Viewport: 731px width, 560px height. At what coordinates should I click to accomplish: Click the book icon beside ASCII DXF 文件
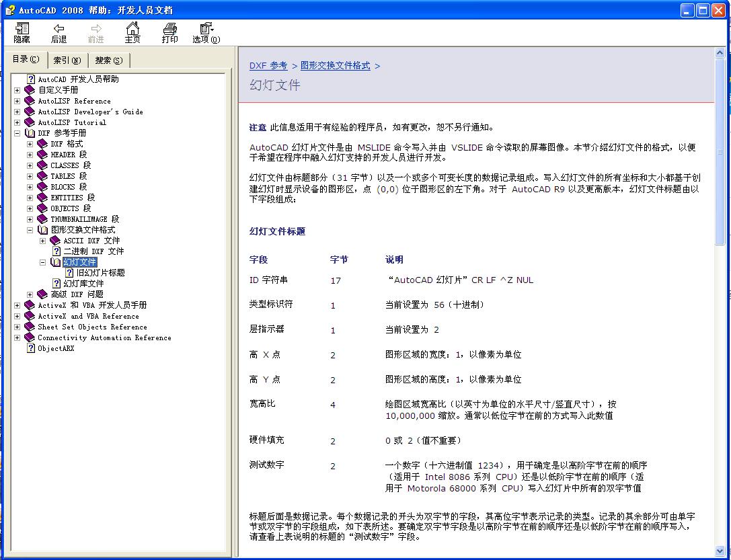click(x=55, y=241)
